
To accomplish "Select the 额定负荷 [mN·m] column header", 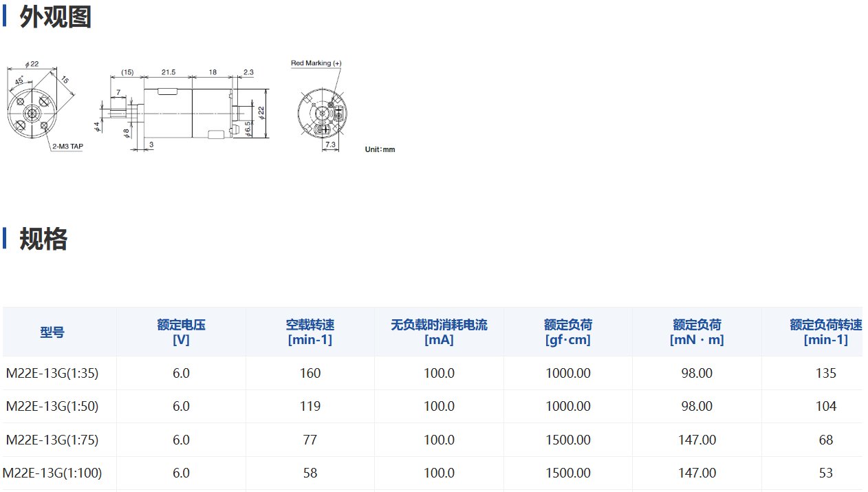I will coord(697,332).
